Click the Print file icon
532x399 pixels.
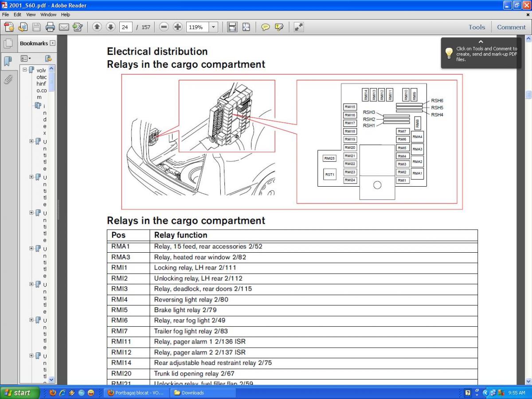point(50,27)
